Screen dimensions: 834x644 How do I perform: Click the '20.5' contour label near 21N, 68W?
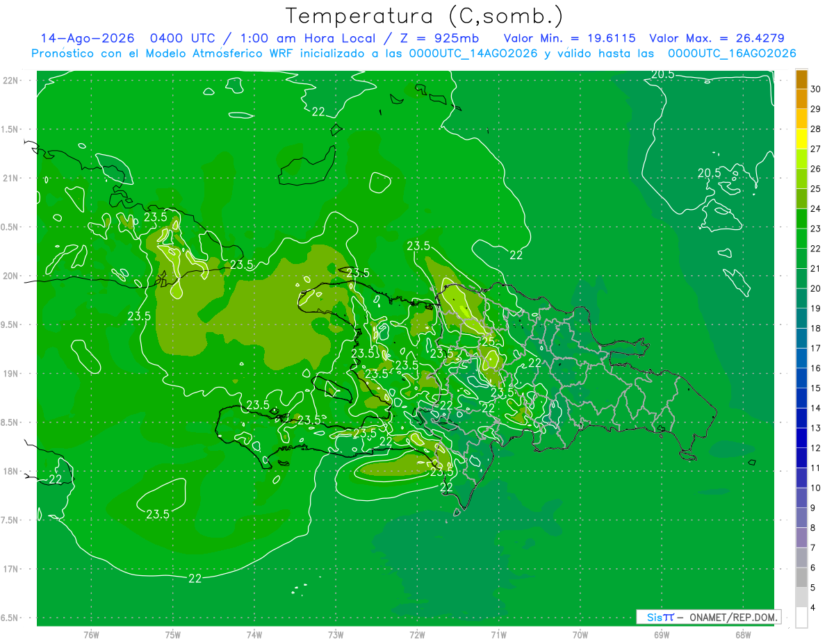click(x=709, y=173)
